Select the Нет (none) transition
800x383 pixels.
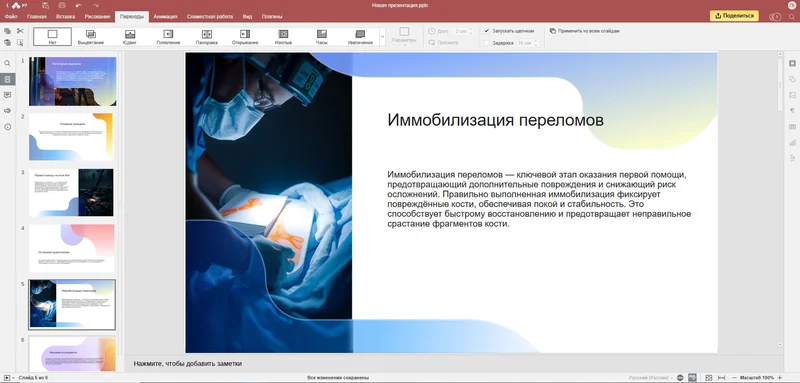(52, 37)
